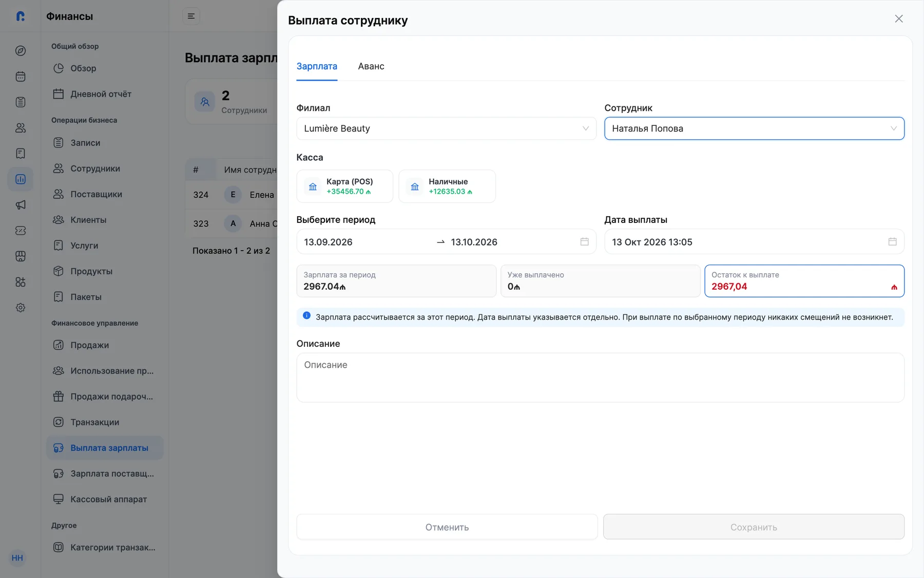The width and height of the screenshot is (924, 578).
Task: Click the Сохранить button
Action: coord(754,527)
